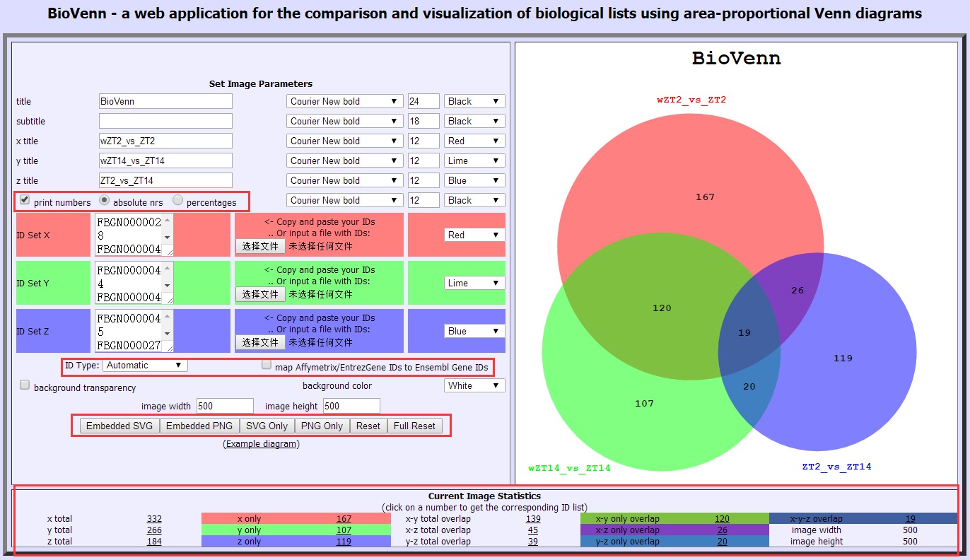Viewport: 970px width, 560px height.
Task: Click the image width field
Action: point(225,406)
